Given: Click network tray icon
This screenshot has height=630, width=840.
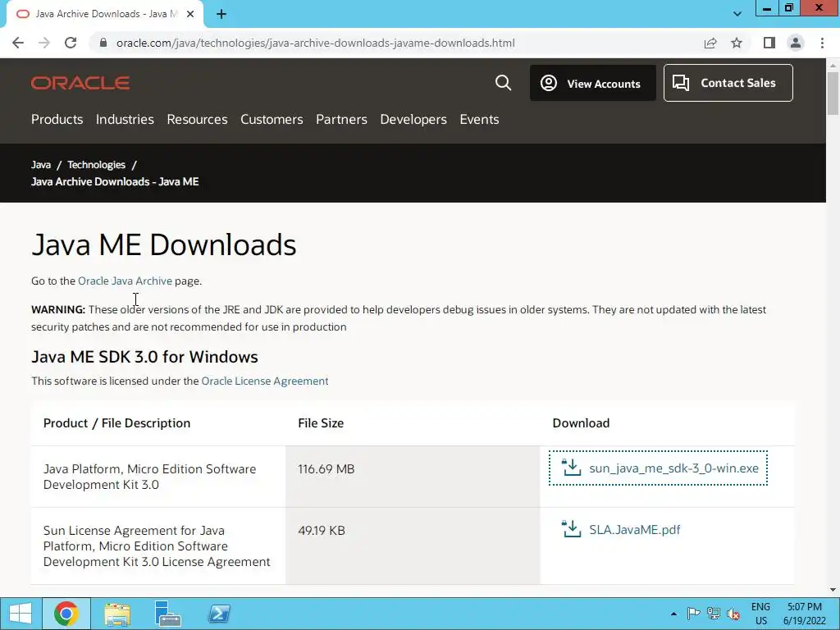Looking at the screenshot, I should [714, 614].
